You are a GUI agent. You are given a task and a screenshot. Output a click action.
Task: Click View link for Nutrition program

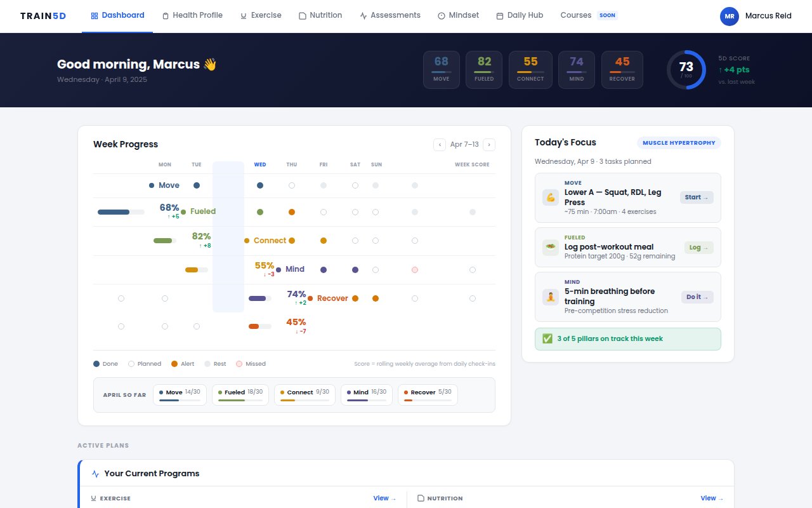pyautogui.click(x=712, y=498)
